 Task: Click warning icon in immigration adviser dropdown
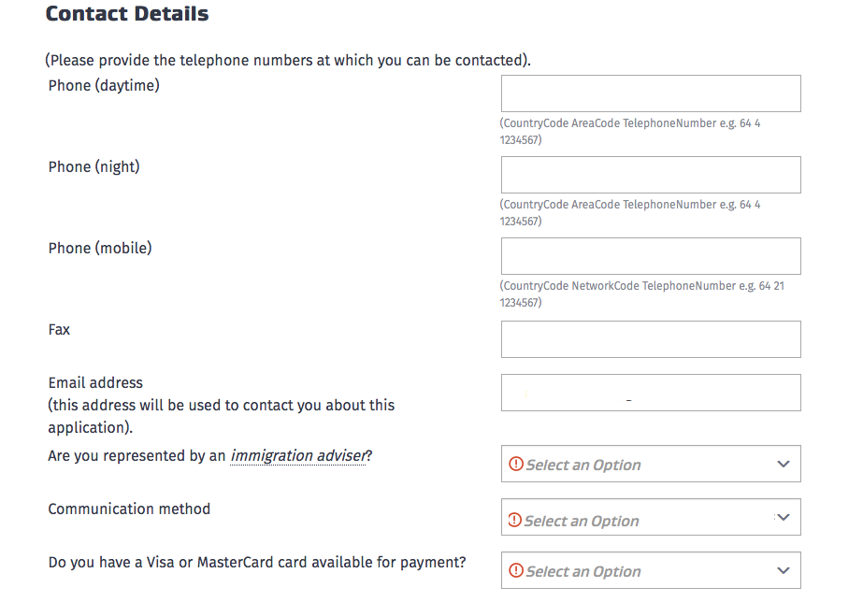click(x=516, y=464)
